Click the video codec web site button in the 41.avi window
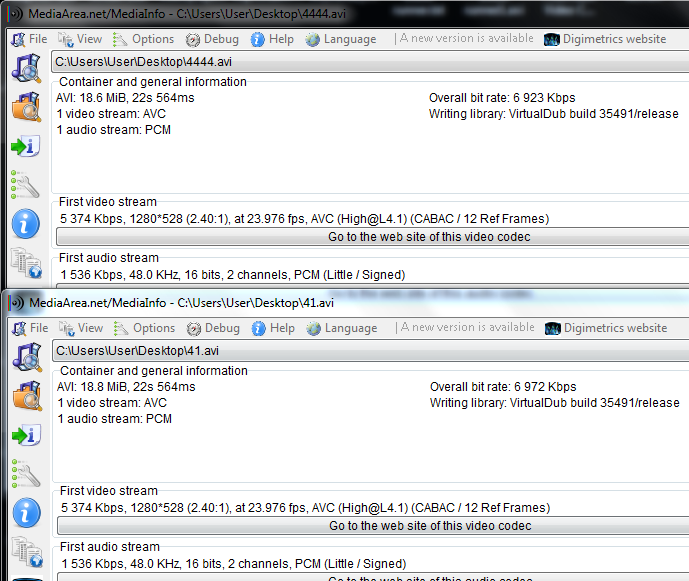 374,525
